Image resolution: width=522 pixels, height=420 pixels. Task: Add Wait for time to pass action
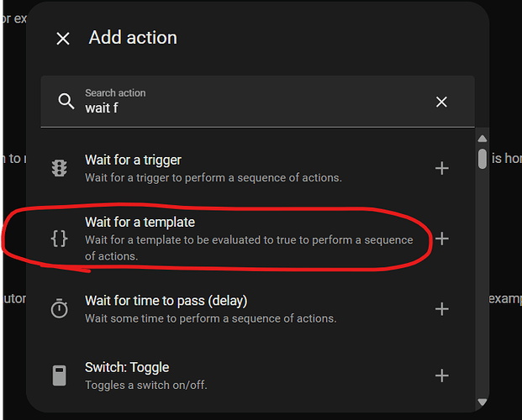coord(441,309)
